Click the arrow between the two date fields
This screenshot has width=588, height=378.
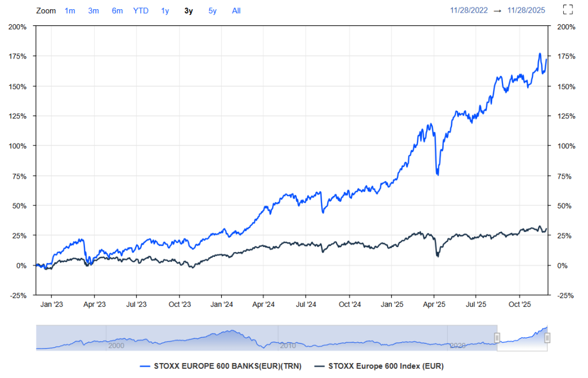(497, 10)
